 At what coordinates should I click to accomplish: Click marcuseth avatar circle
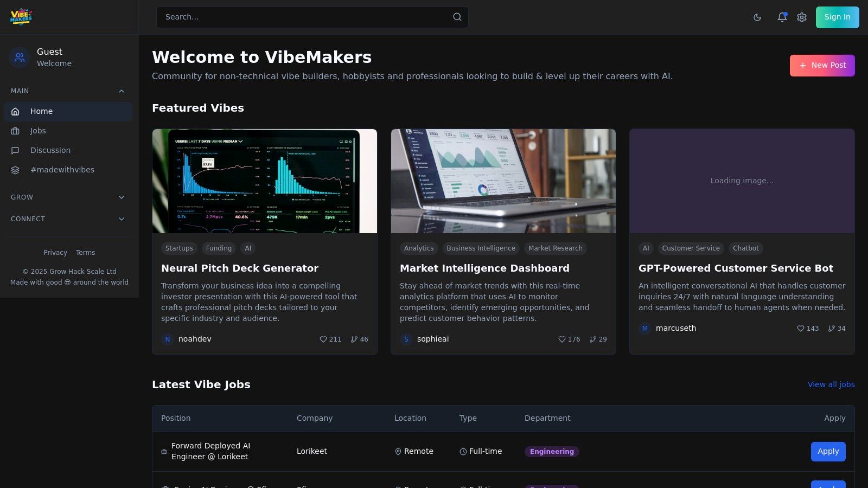click(x=645, y=329)
